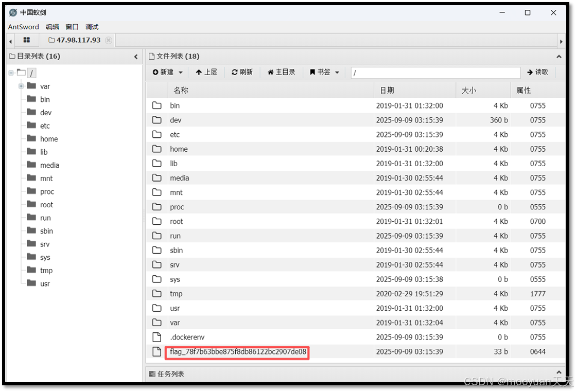Click the lib folder icon in file list
576x392 pixels.
157,164
